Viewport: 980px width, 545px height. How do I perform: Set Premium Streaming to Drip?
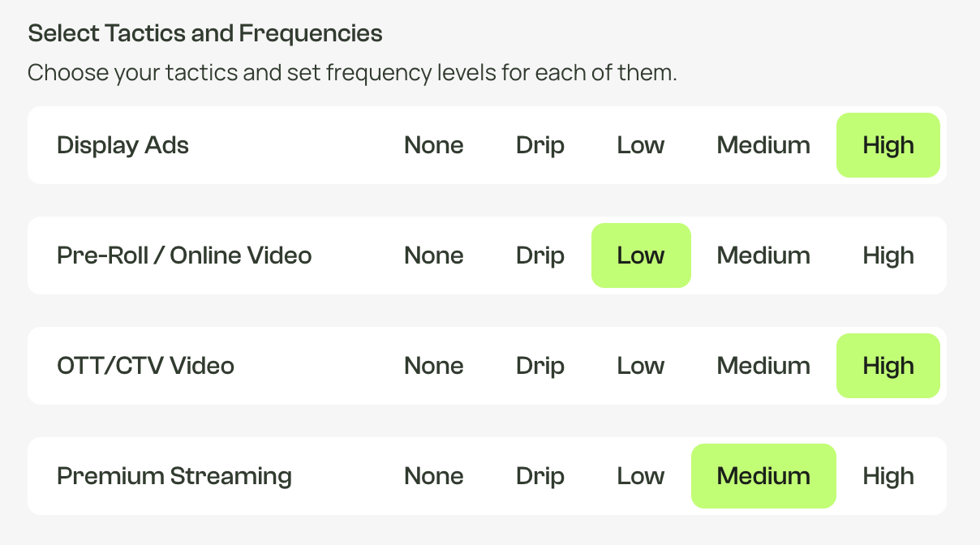point(540,476)
